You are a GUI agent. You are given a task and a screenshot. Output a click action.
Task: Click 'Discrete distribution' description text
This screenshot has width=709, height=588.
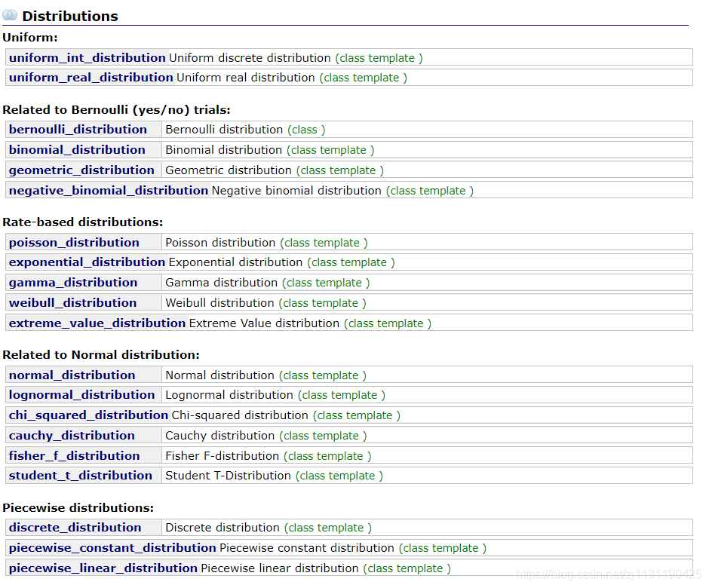click(x=223, y=528)
